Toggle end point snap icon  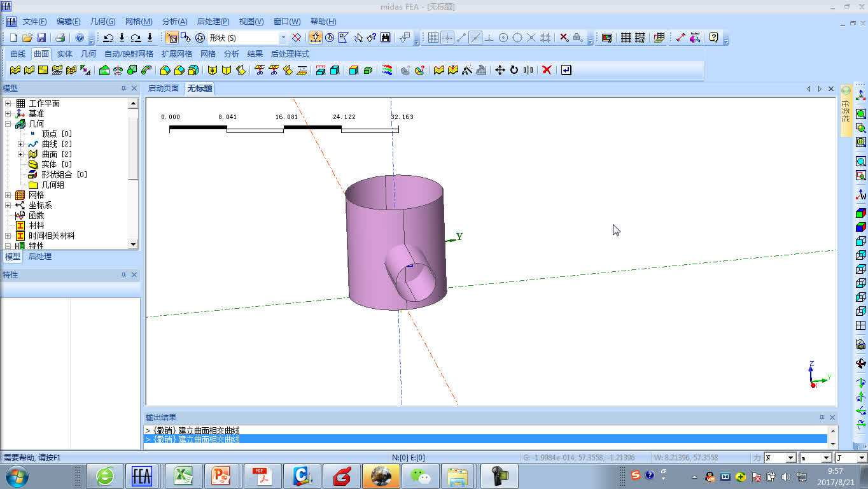(x=461, y=38)
